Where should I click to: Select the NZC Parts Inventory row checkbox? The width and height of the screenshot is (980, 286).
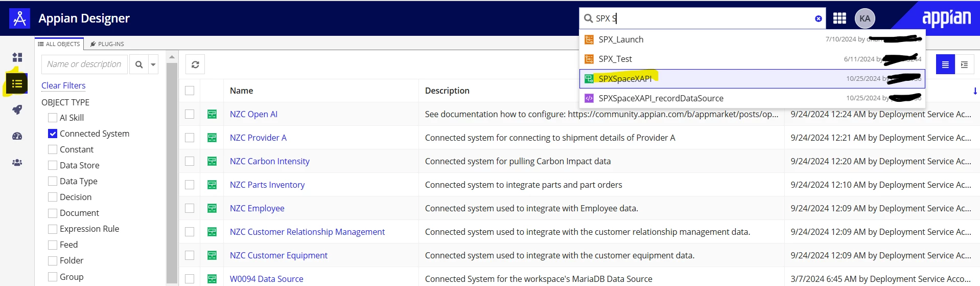pos(190,185)
